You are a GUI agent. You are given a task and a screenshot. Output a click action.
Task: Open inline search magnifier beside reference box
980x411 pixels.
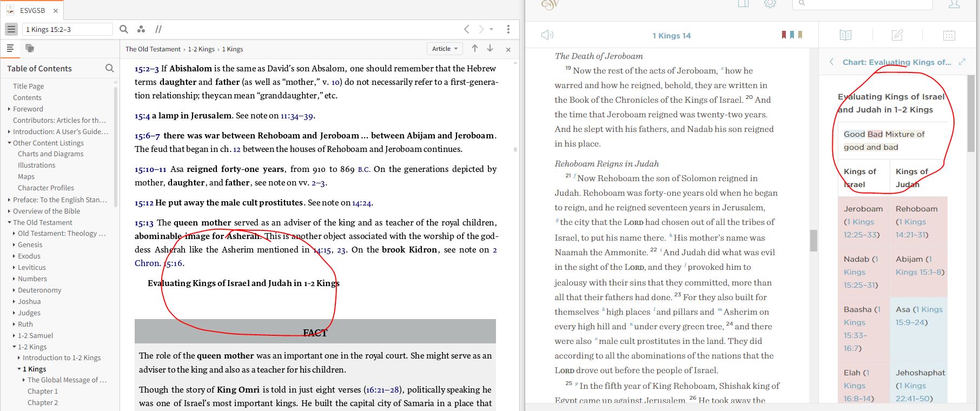point(124,29)
